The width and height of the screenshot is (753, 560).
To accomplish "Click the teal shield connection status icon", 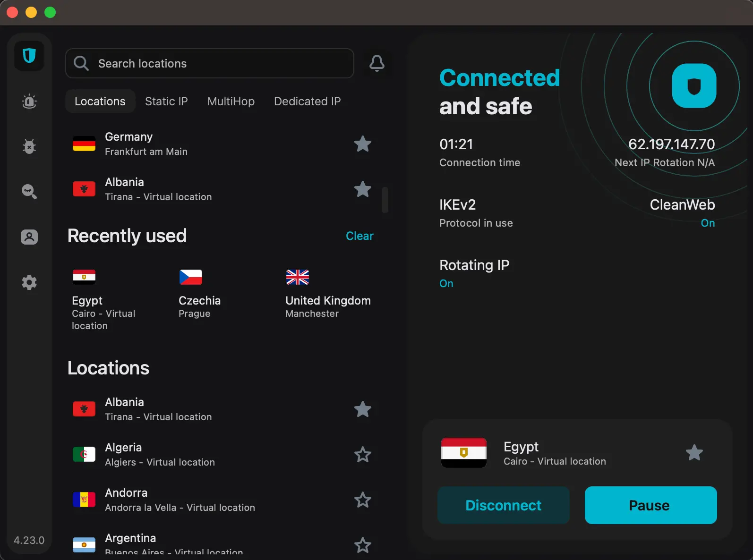I will click(x=694, y=86).
